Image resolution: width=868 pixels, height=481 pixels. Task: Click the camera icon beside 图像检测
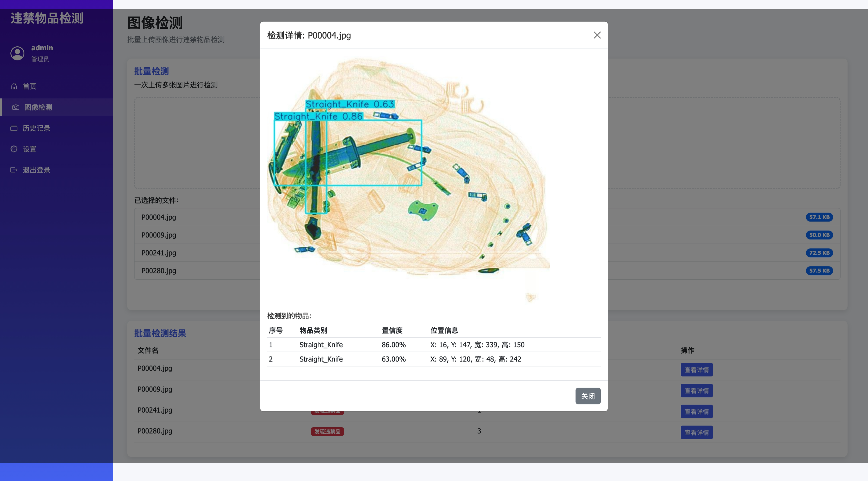click(16, 107)
